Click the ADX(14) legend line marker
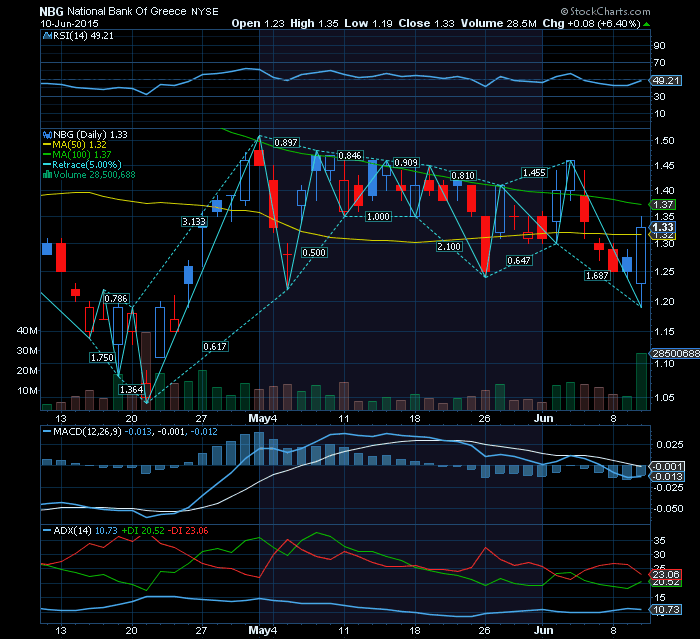The image size is (700, 639). tap(47, 530)
